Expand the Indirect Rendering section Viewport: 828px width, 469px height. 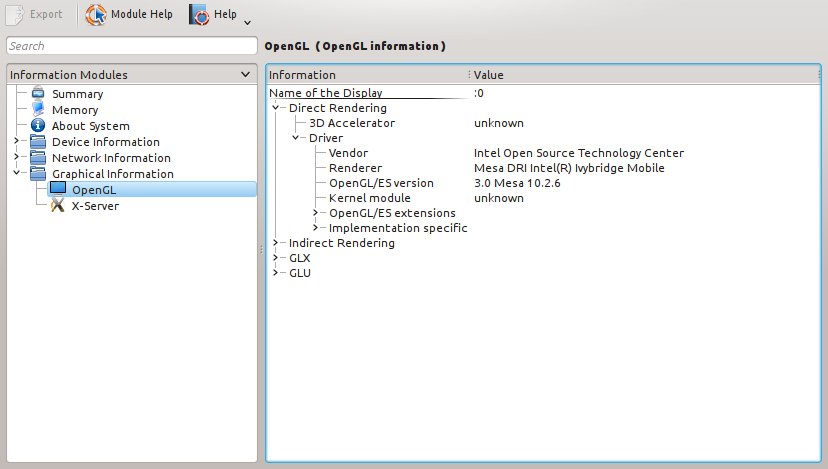pos(275,243)
